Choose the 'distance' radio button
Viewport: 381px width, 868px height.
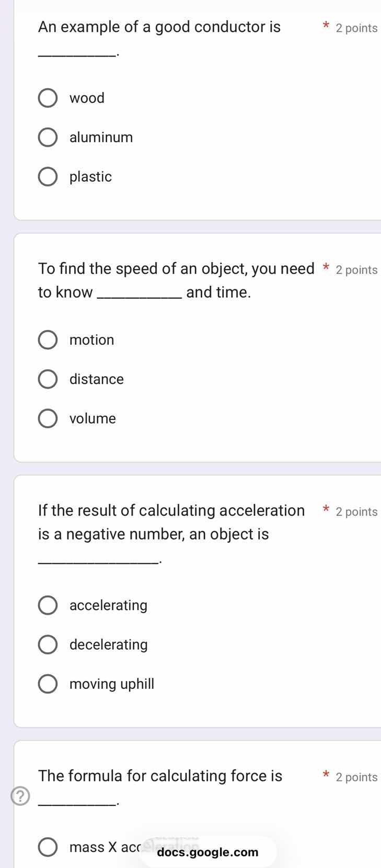[48, 379]
